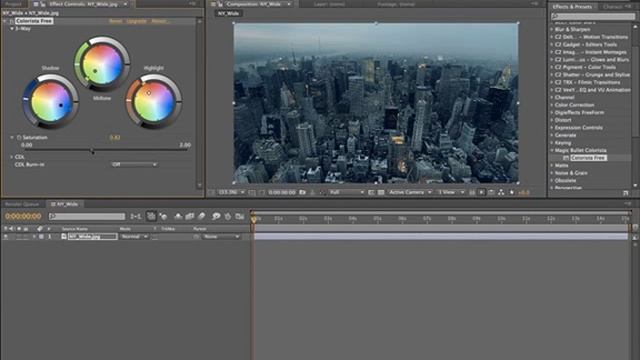Open the viewer resolution Full dropdown

[x=346, y=192]
